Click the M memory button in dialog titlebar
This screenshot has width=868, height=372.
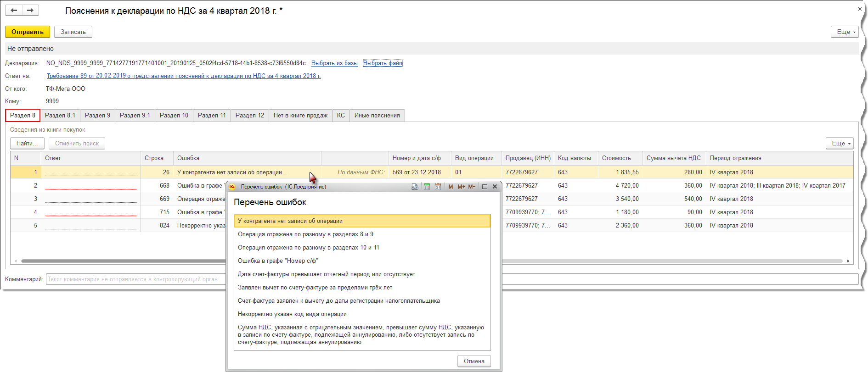(451, 187)
